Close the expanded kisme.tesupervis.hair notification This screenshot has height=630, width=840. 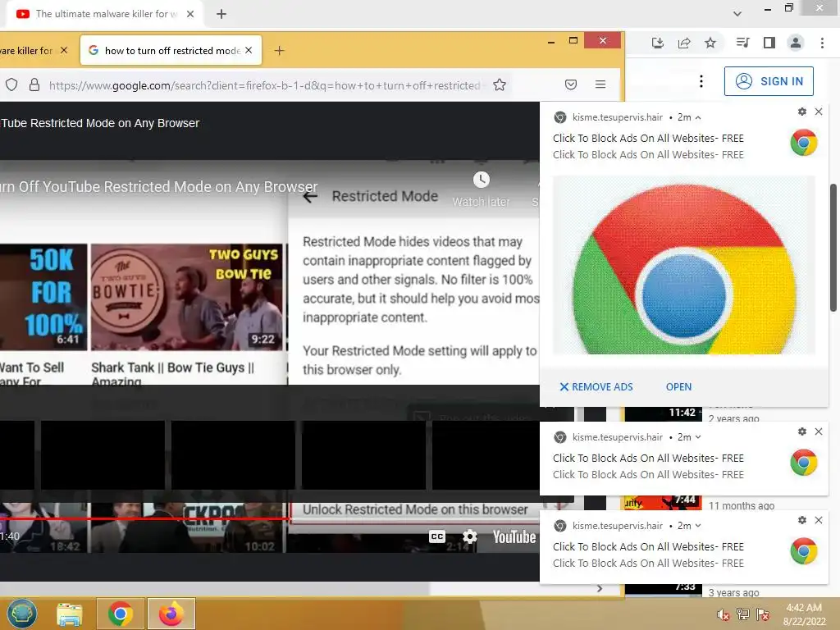point(819,112)
